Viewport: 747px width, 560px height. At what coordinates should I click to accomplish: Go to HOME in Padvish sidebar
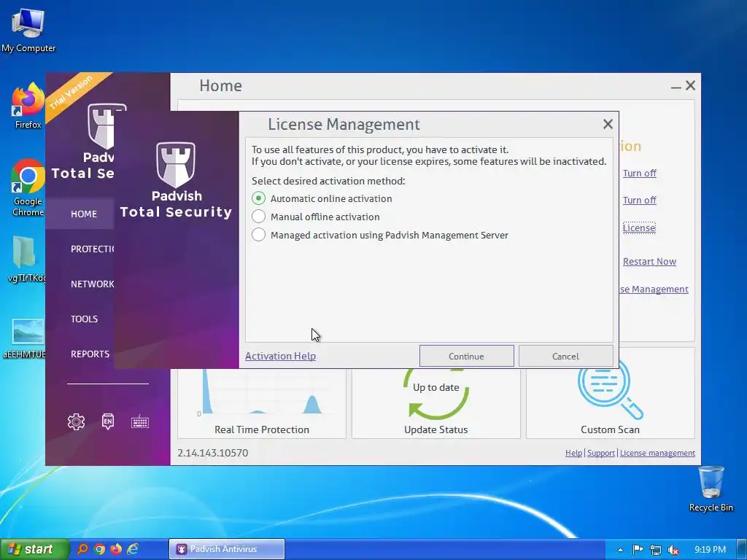[x=83, y=214]
